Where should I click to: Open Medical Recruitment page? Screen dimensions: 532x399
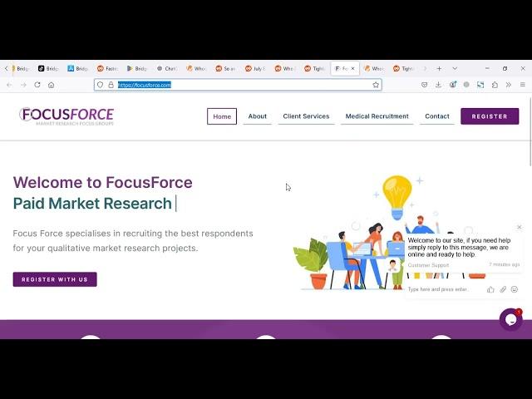(377, 116)
